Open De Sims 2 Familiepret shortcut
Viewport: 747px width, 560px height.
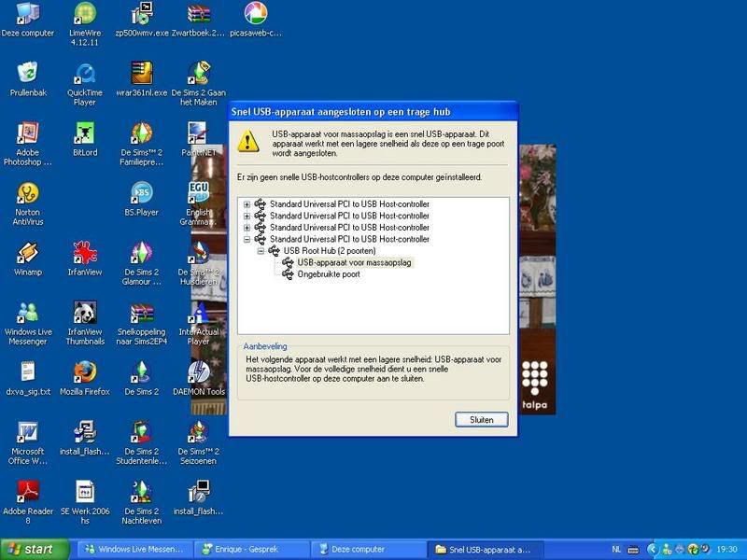click(x=142, y=144)
